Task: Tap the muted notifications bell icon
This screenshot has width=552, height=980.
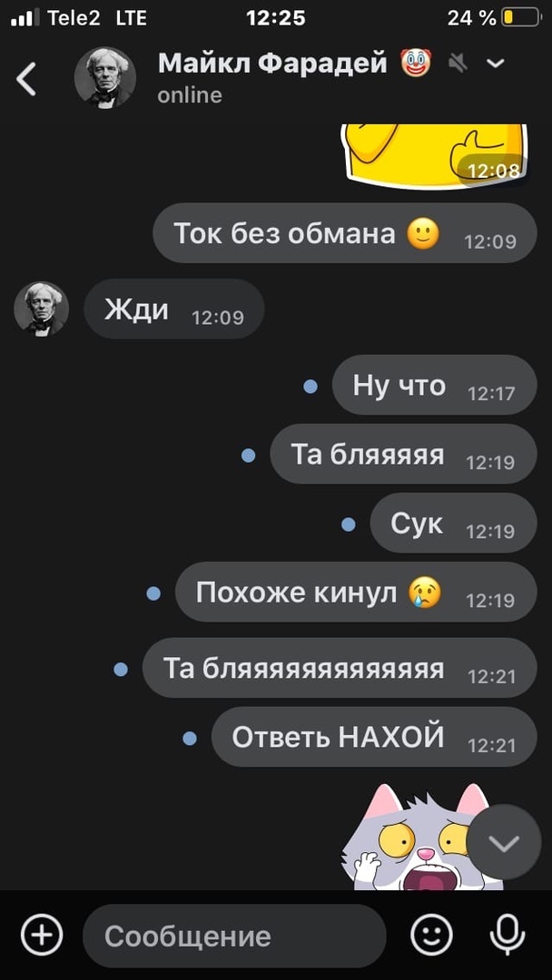Action: [458, 63]
